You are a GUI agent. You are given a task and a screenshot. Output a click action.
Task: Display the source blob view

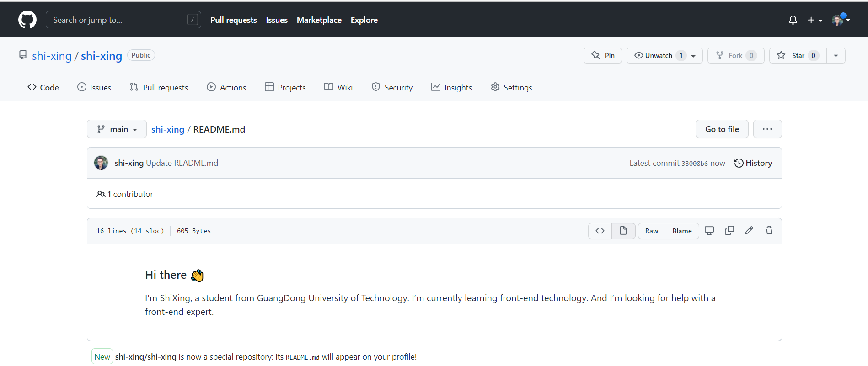click(x=600, y=231)
